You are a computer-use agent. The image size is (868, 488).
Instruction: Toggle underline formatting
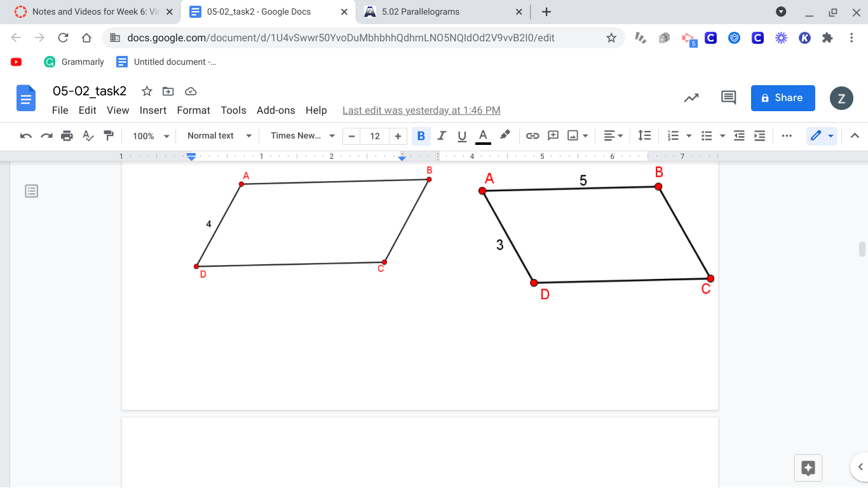coord(462,135)
